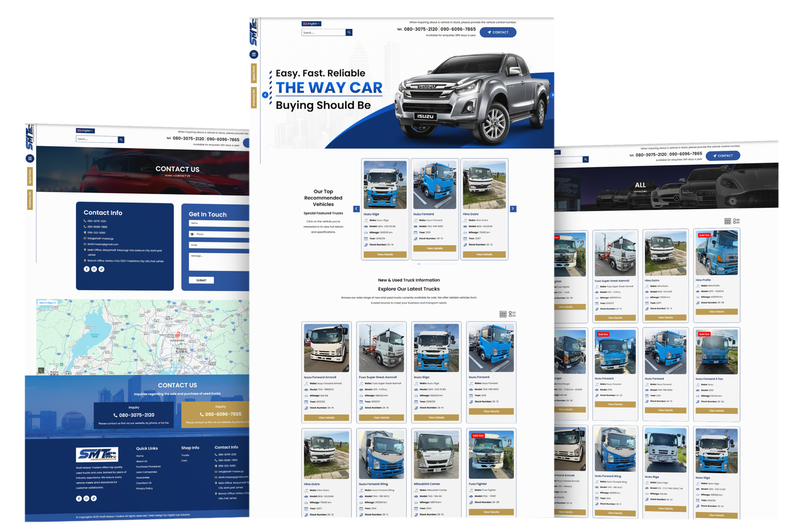The image size is (801, 532).
Task: Click 090-6096-7865 gold inquiry box
Action: click(x=216, y=414)
